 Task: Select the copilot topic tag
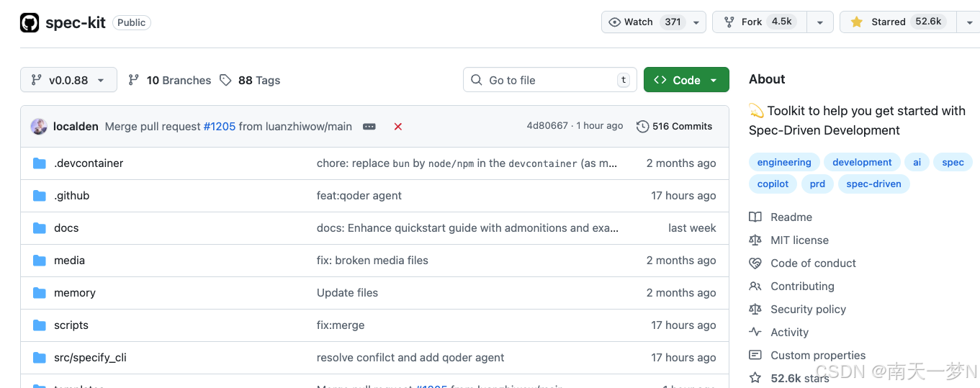pos(773,184)
